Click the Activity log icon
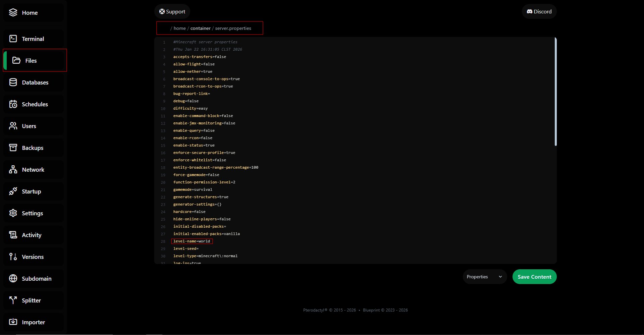 tap(13, 235)
